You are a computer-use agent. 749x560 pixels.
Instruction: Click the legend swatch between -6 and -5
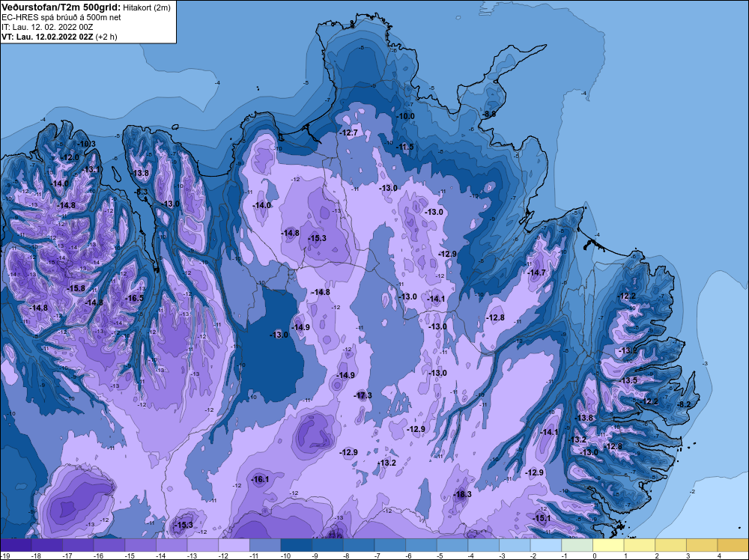pyautogui.click(x=421, y=545)
